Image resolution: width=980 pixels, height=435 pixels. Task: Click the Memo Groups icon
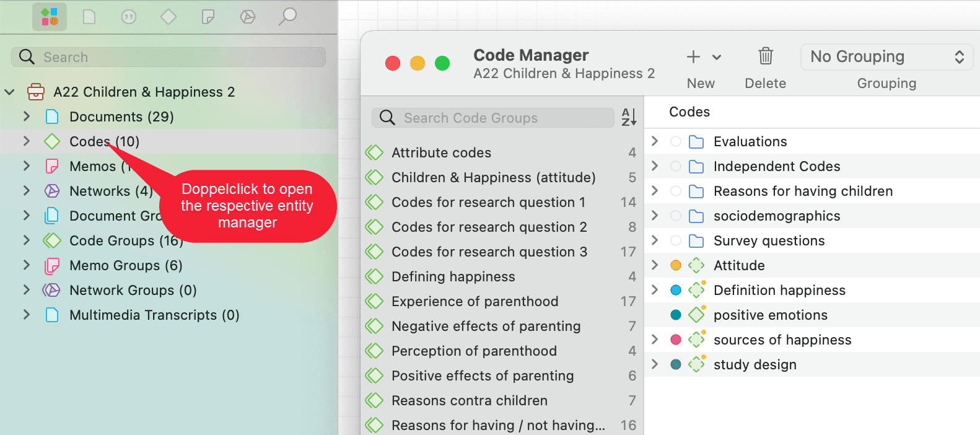52,265
